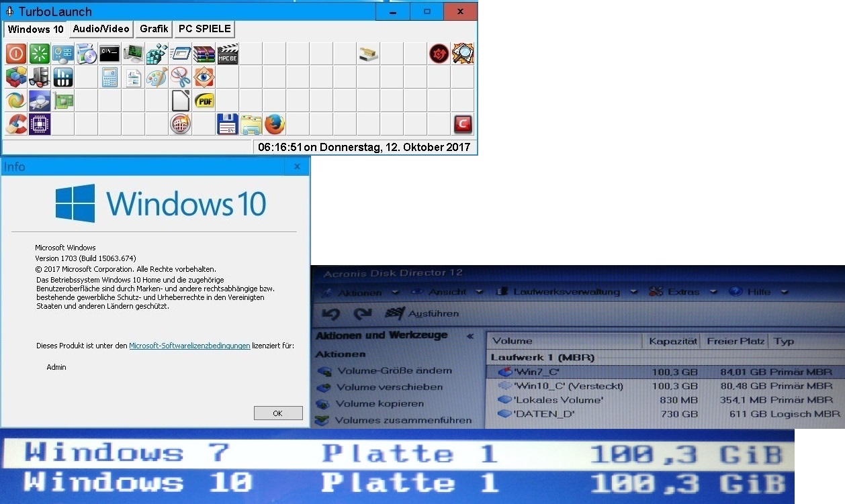Screen dimensions: 845x504
Task: Click OK in the Info dialog
Action: pyautogui.click(x=278, y=413)
